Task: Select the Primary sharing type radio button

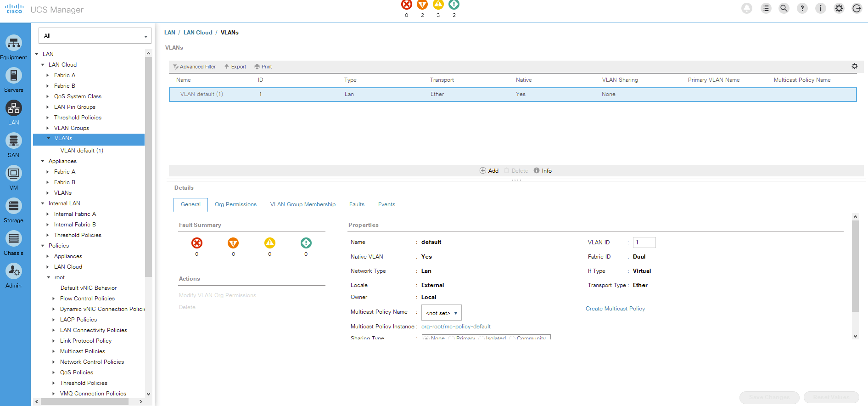Action: point(452,338)
